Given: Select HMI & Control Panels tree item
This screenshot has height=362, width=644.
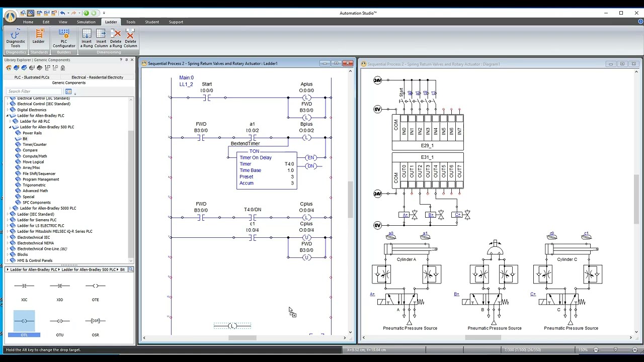Looking at the screenshot, I should [35, 260].
